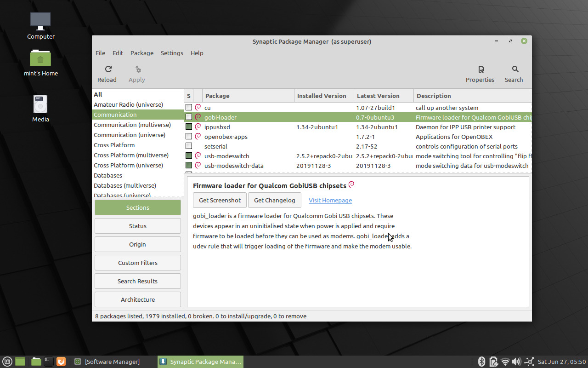Open the Package menu
The height and width of the screenshot is (368, 588).
[x=141, y=53]
